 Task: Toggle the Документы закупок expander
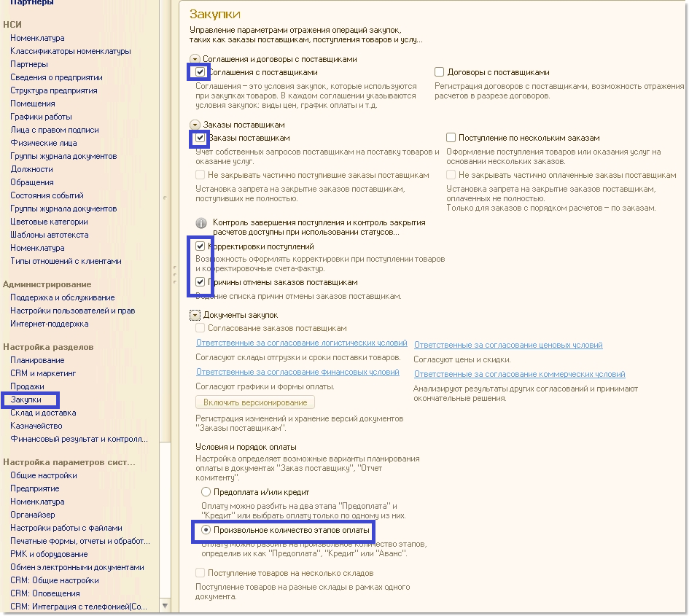coord(195,315)
